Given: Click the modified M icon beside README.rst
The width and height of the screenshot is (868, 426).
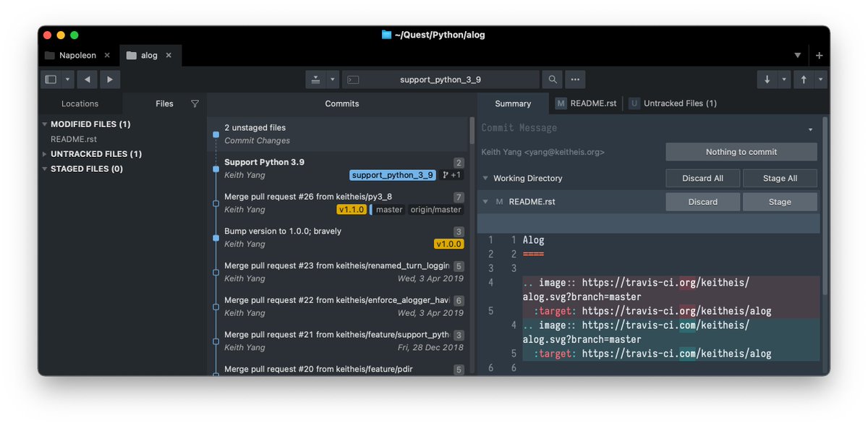Looking at the screenshot, I should click(x=499, y=202).
